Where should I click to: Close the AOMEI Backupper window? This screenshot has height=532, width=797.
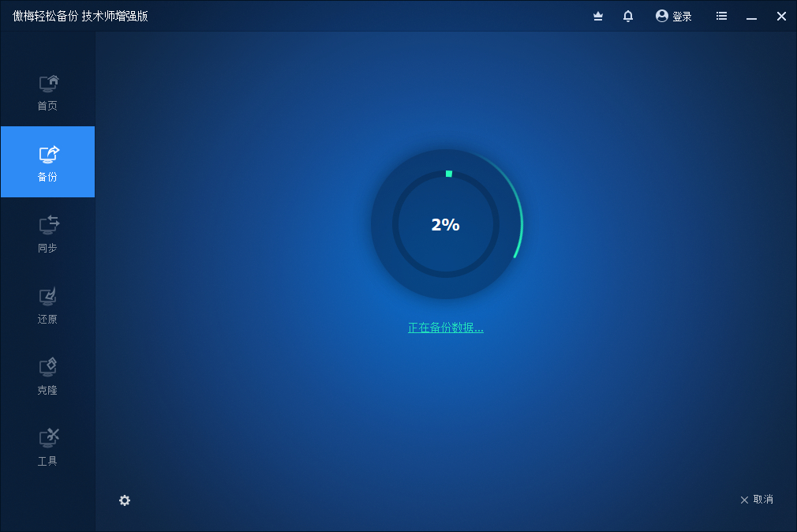point(782,17)
